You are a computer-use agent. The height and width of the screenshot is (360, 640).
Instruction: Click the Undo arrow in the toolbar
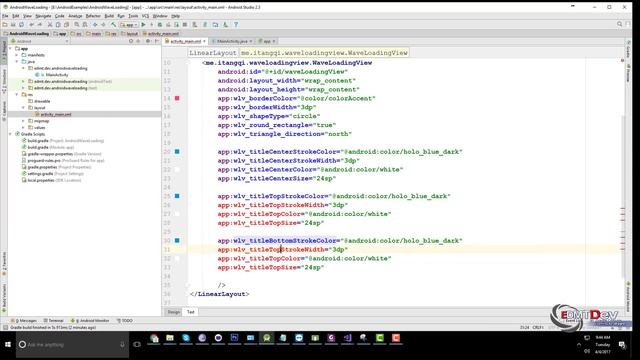click(31, 25)
